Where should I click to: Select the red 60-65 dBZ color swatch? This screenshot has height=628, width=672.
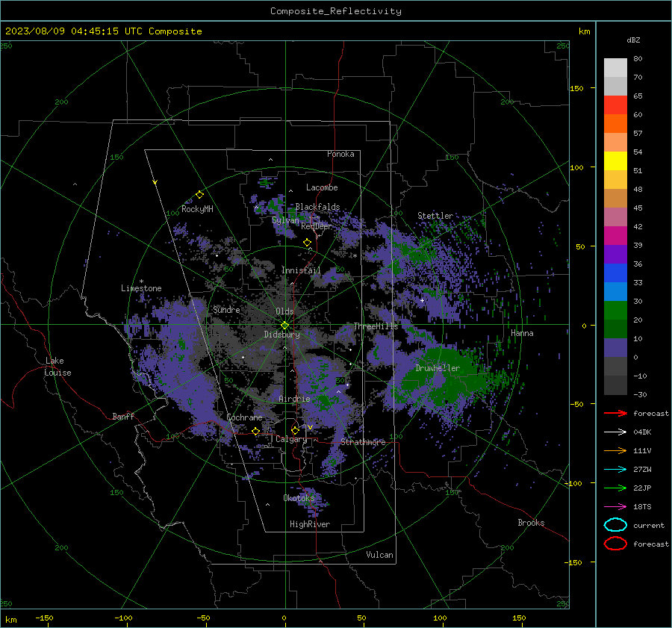pyautogui.click(x=615, y=105)
